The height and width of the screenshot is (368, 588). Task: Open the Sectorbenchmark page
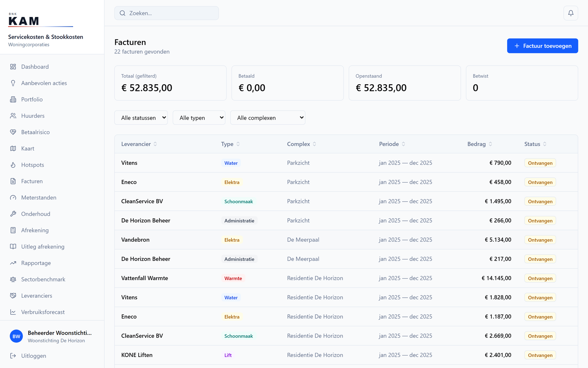[x=52, y=279]
